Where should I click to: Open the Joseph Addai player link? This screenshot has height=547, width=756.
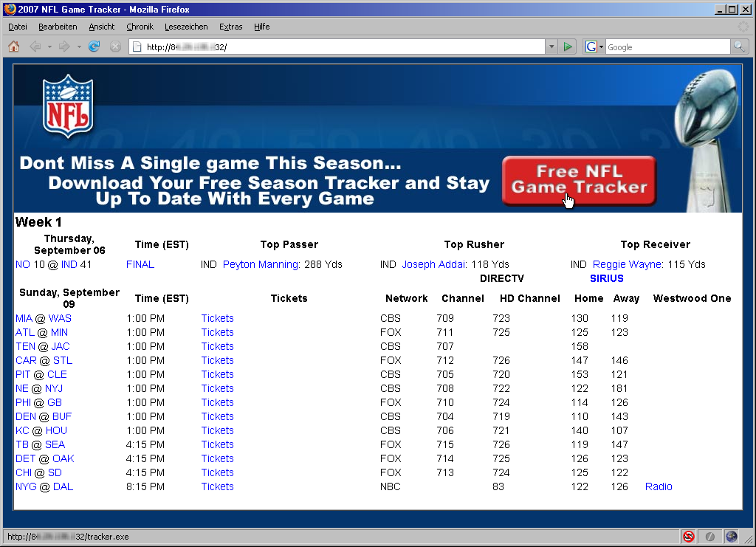coord(434,264)
